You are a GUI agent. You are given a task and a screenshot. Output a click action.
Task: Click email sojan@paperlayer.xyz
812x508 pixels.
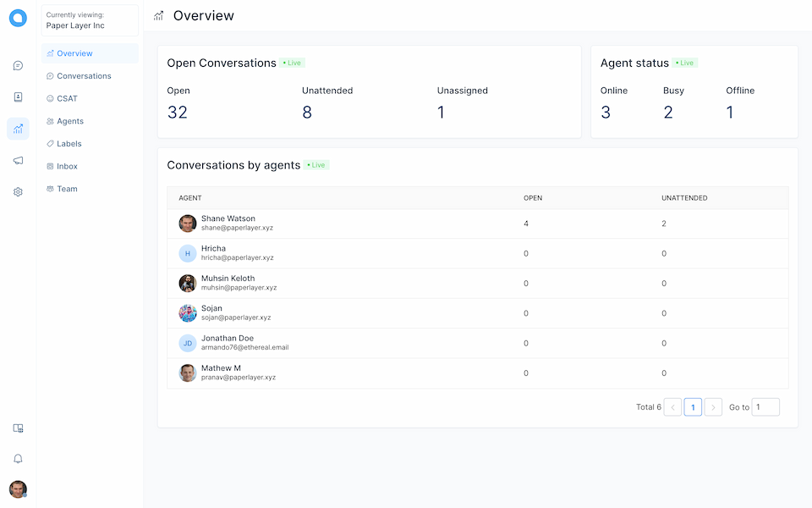coord(236,317)
